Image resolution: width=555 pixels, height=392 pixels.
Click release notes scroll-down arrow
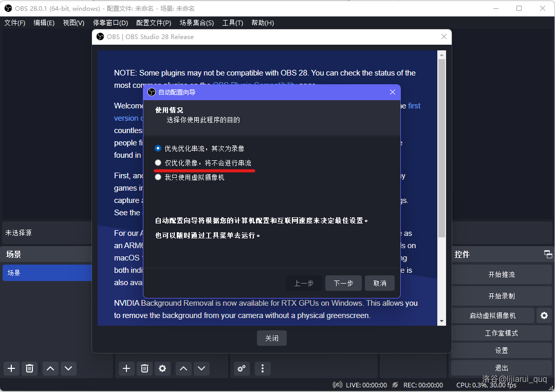[442, 321]
